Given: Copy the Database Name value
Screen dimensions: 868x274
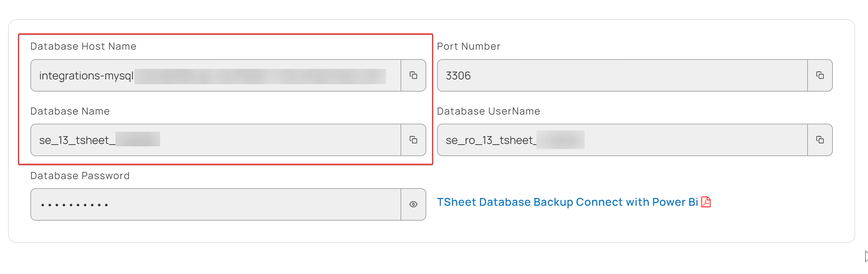Looking at the screenshot, I should click(x=413, y=140).
